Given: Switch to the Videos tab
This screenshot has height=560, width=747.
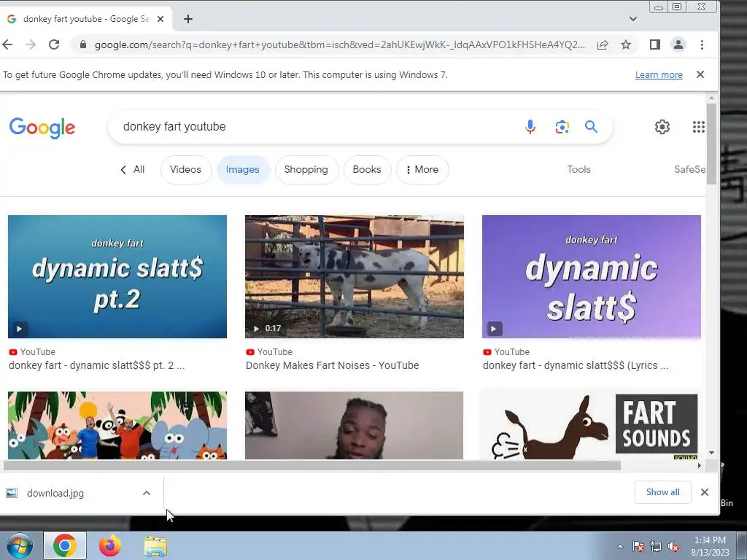Looking at the screenshot, I should [x=186, y=169].
